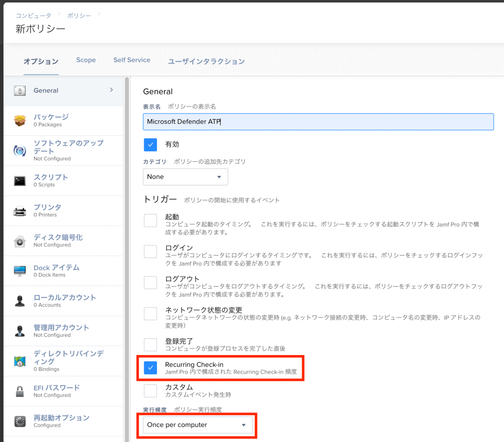Check the 起動 startup trigger checkbox
Viewport: 504px width, 442px height.
pyautogui.click(x=151, y=221)
